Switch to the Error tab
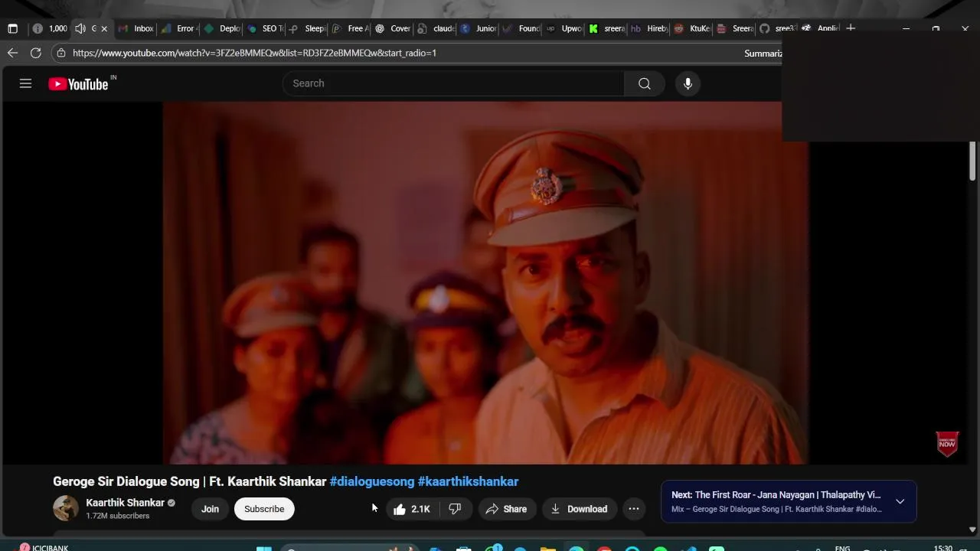The image size is (980, 551). (x=178, y=28)
